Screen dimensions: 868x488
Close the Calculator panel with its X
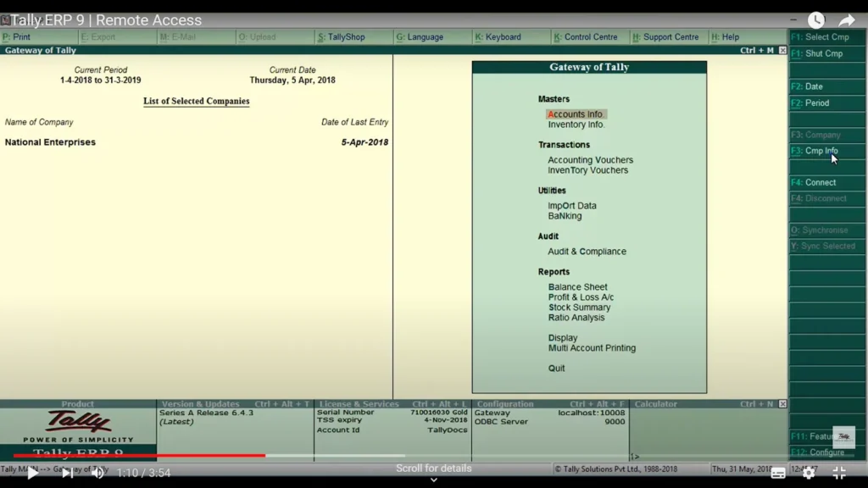782,404
